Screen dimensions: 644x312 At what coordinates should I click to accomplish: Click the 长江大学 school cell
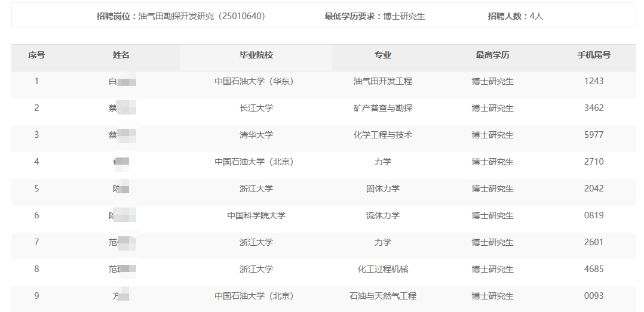256,108
